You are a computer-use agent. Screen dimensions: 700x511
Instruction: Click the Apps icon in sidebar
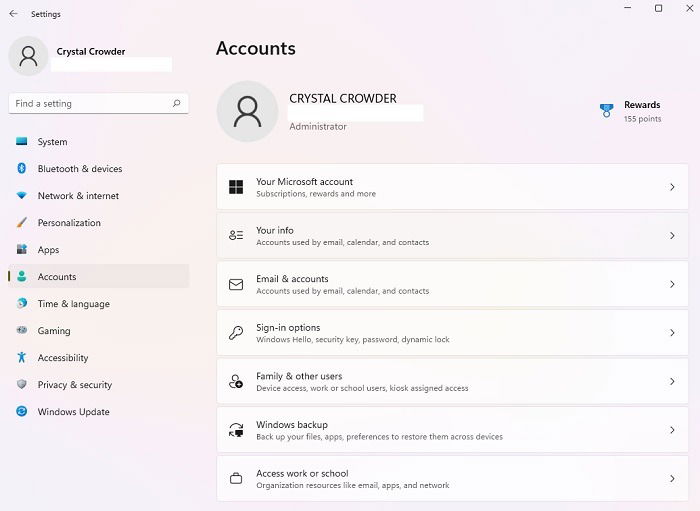click(21, 249)
